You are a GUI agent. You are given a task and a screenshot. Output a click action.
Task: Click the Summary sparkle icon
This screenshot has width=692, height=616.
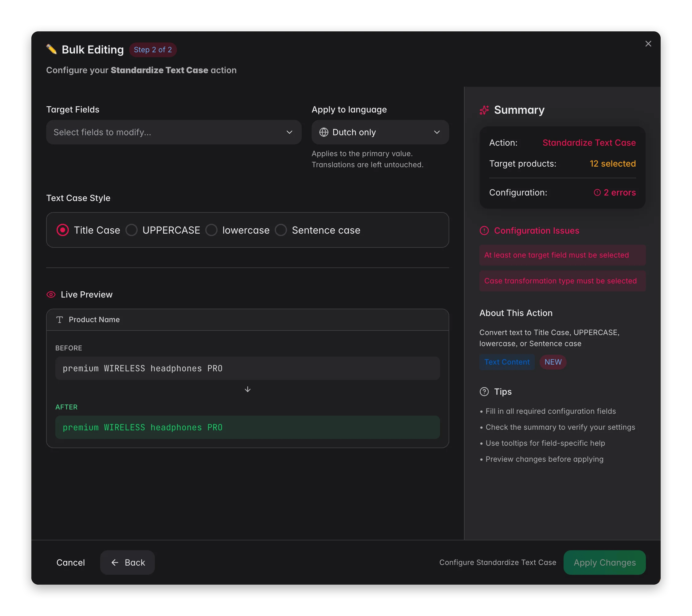485,110
